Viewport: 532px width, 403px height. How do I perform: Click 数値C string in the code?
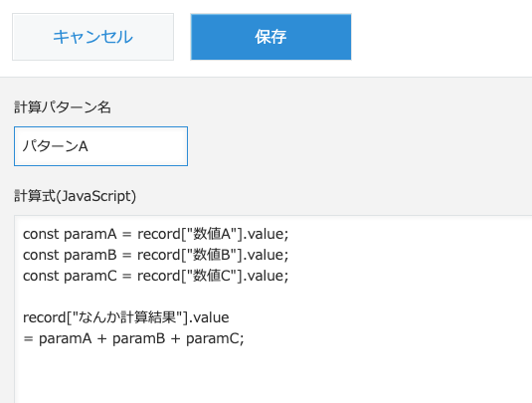tap(212, 276)
